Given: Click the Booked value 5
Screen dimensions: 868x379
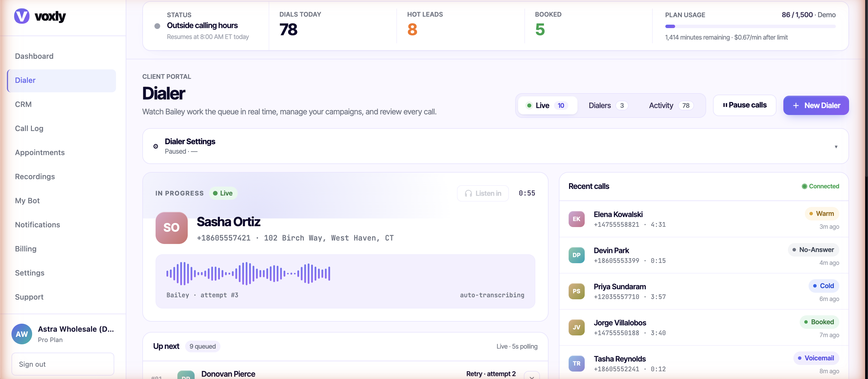Looking at the screenshot, I should click(x=540, y=30).
